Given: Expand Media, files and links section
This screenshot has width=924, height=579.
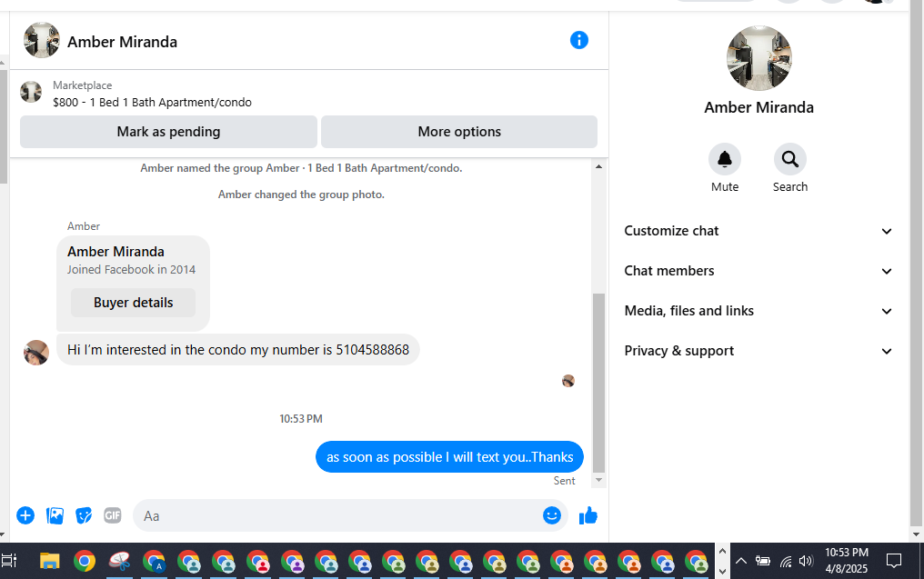Looking at the screenshot, I should [x=758, y=311].
